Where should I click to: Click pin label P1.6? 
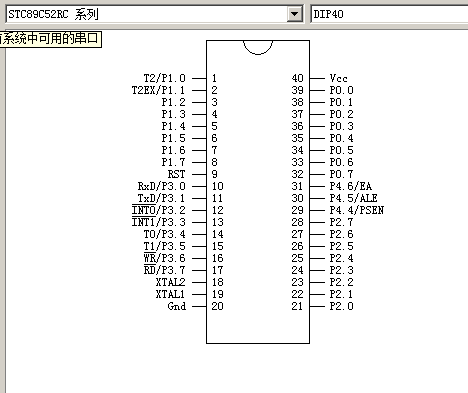click(x=173, y=150)
